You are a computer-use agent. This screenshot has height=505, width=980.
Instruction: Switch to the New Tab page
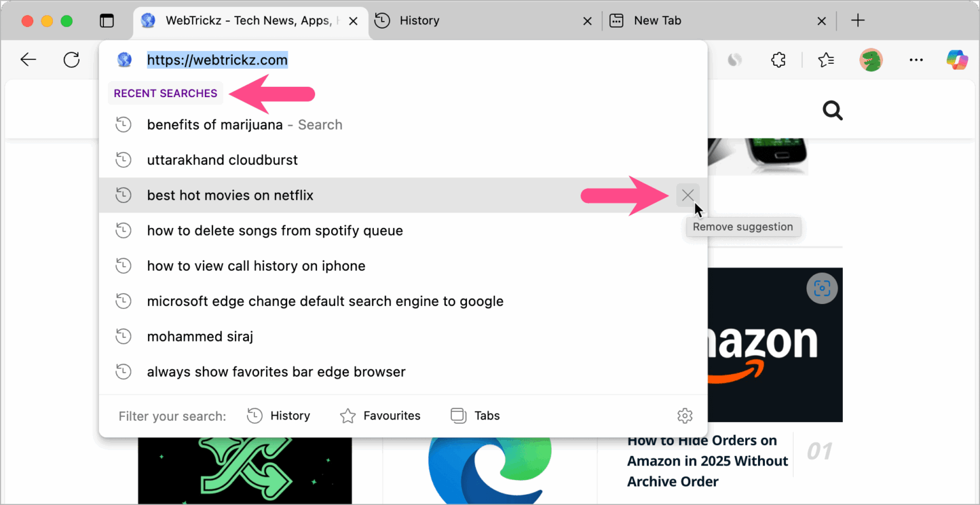click(x=657, y=20)
